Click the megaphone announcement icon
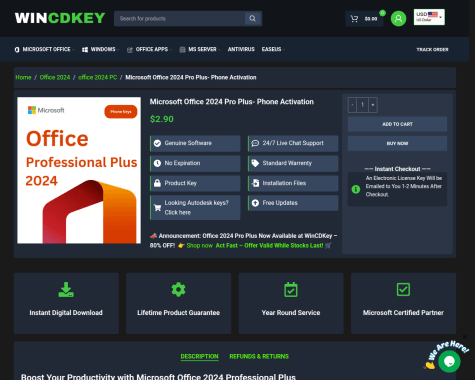This screenshot has width=475, height=380. tap(153, 236)
